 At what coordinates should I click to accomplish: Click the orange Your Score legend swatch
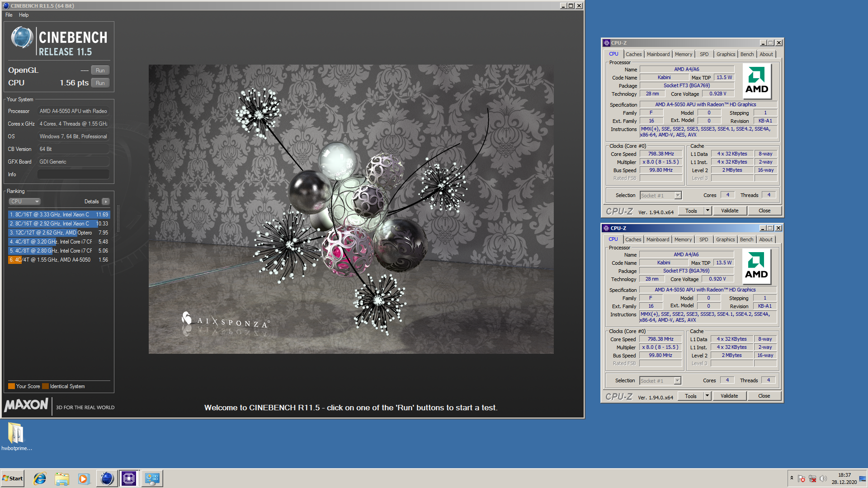point(11,386)
